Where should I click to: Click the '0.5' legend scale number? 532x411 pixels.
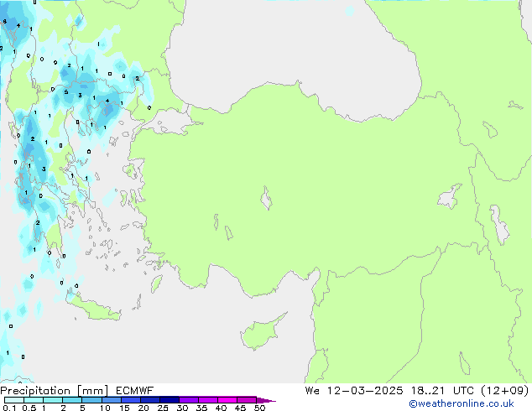click(29, 408)
